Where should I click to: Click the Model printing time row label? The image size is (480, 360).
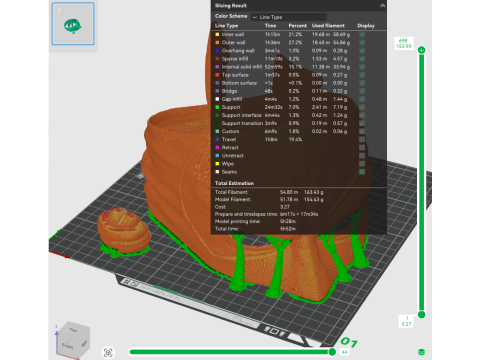(x=238, y=221)
